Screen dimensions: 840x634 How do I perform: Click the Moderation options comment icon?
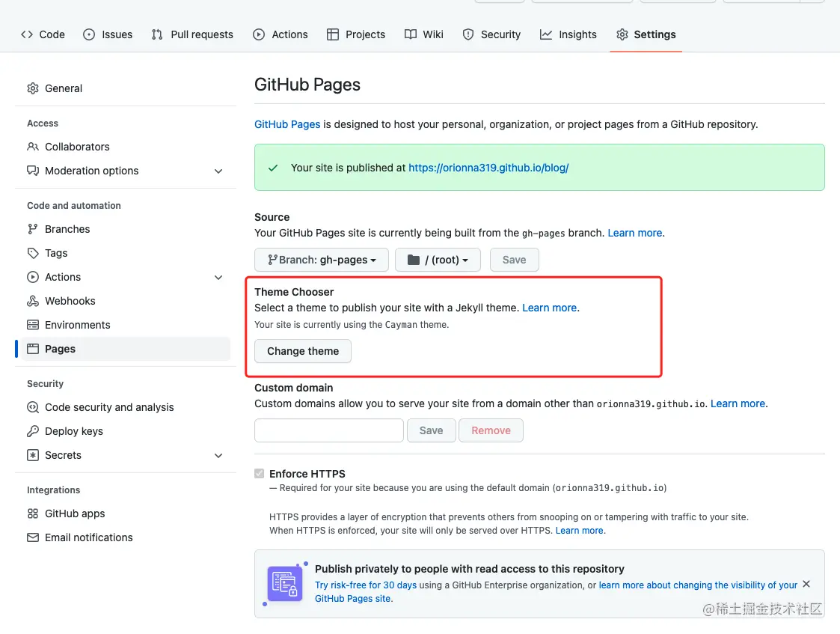point(33,171)
